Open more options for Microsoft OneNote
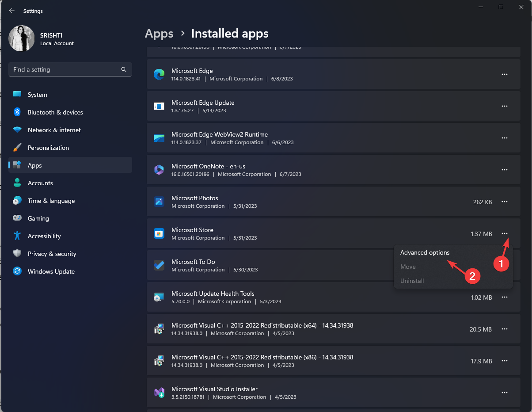 [x=505, y=170]
